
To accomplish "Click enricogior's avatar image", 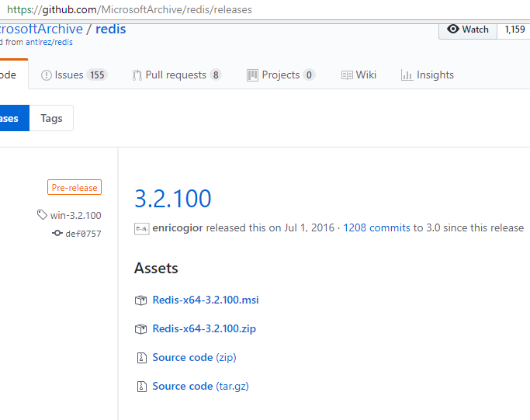I will pos(142,229).
